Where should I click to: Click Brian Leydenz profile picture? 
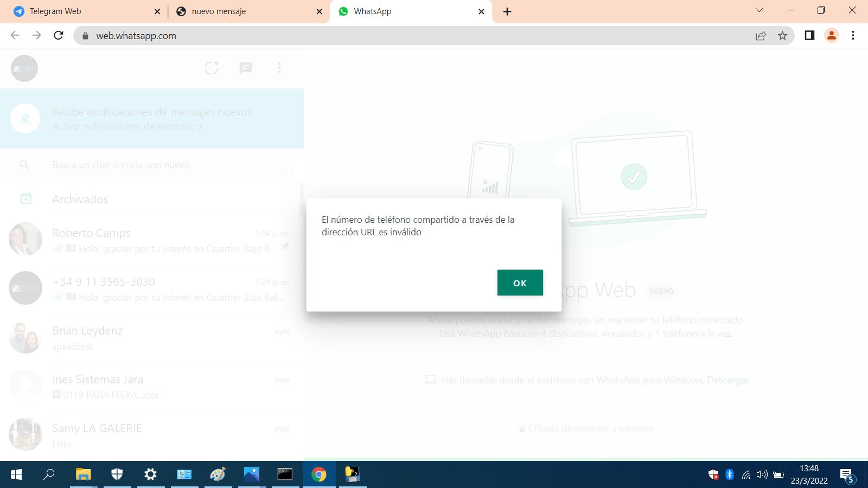[25, 337]
